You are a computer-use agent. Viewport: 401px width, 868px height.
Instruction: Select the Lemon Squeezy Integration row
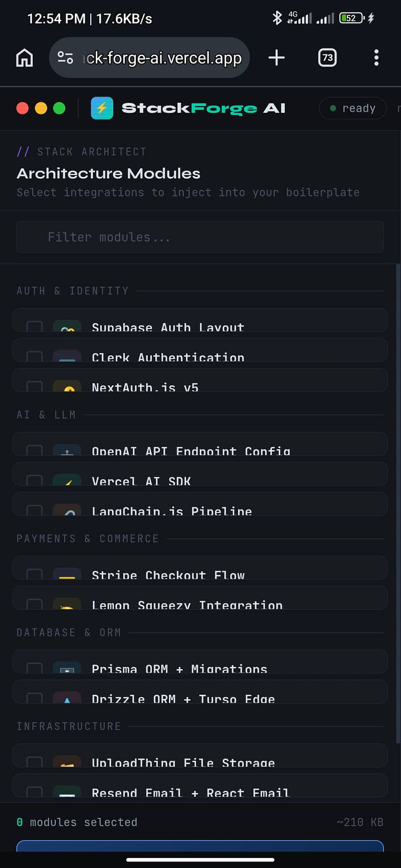[x=200, y=598]
